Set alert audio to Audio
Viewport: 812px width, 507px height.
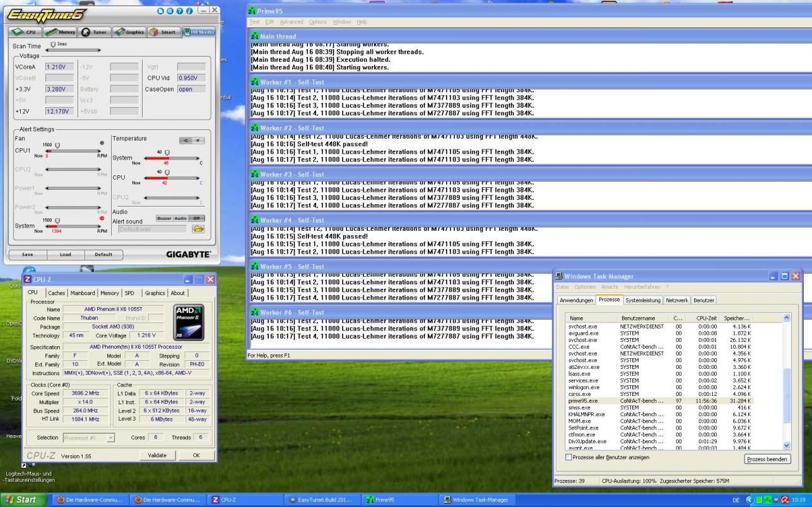(x=181, y=218)
